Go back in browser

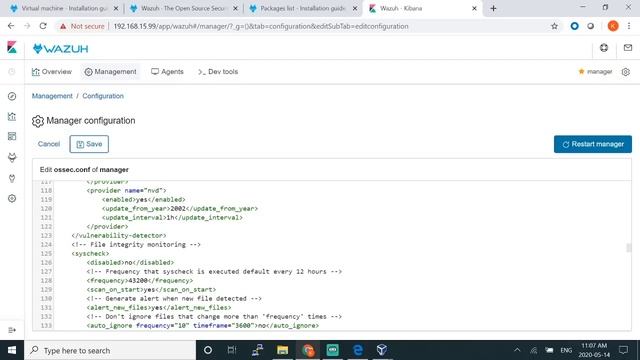click(x=11, y=26)
